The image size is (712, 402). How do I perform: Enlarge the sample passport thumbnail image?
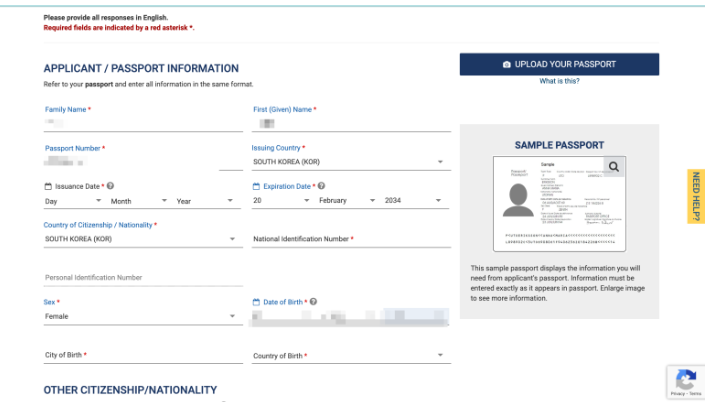pyautogui.click(x=559, y=204)
